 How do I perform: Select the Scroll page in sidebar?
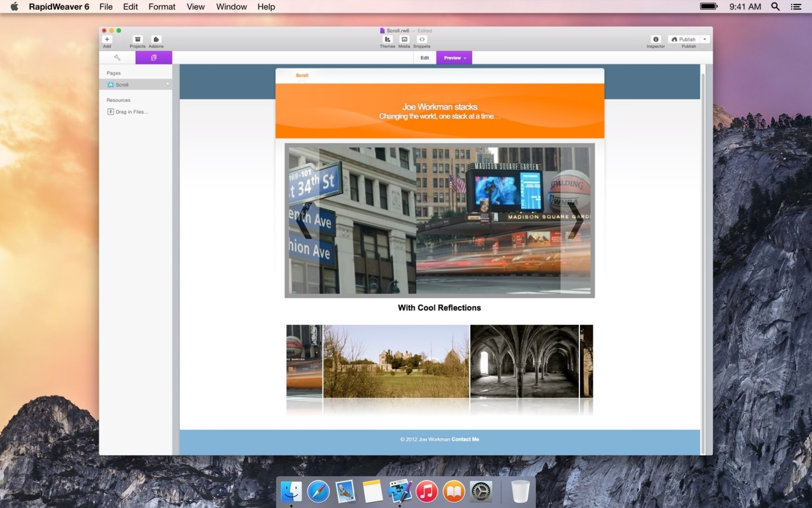coord(135,85)
